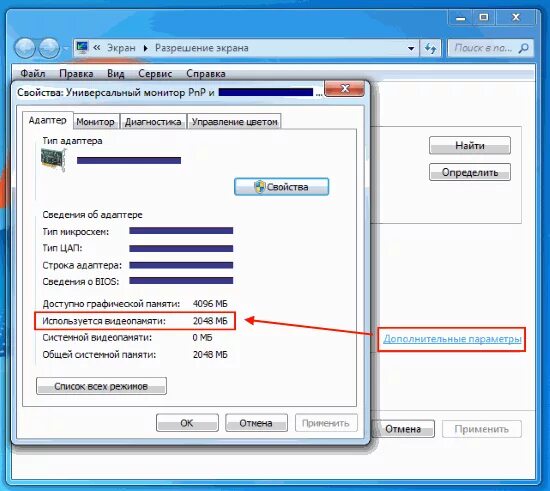
Task: Click the Найти button
Action: [x=470, y=145]
